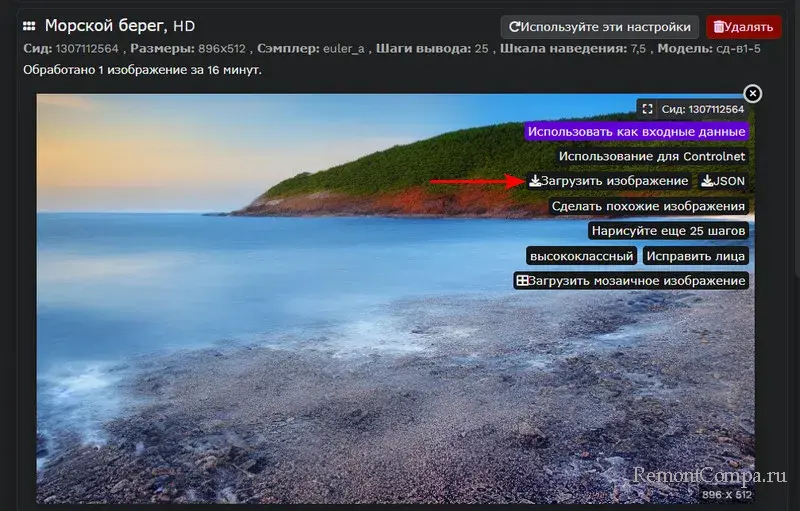Click the download icon before Загрузить изображение
Screen dimensions: 800x511
(x=535, y=181)
